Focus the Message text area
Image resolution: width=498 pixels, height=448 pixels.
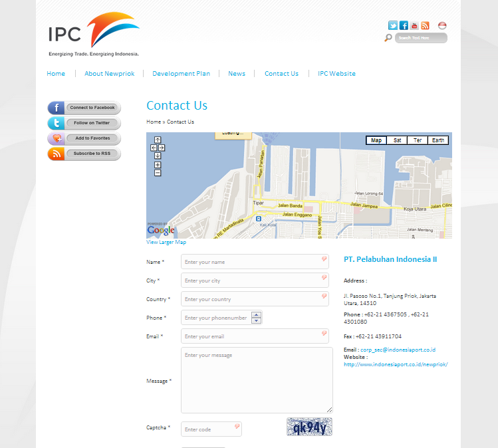pyautogui.click(x=257, y=380)
